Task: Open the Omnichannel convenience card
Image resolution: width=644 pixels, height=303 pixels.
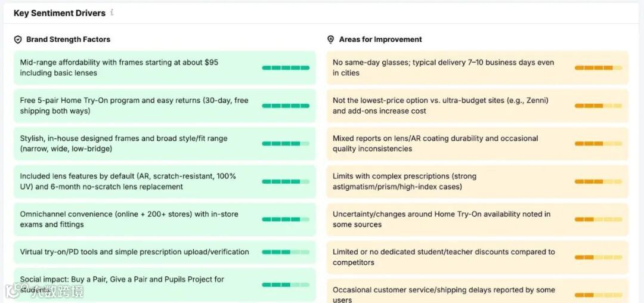Action: [137, 219]
